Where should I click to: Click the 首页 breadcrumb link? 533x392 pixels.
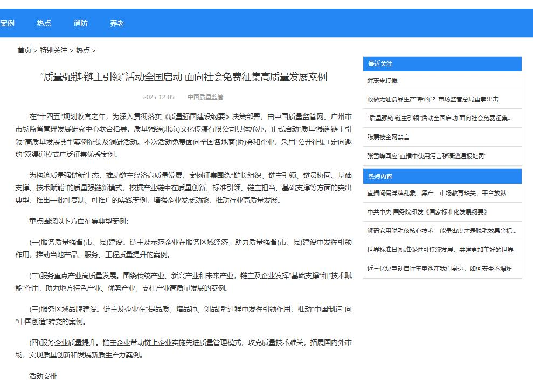click(24, 50)
